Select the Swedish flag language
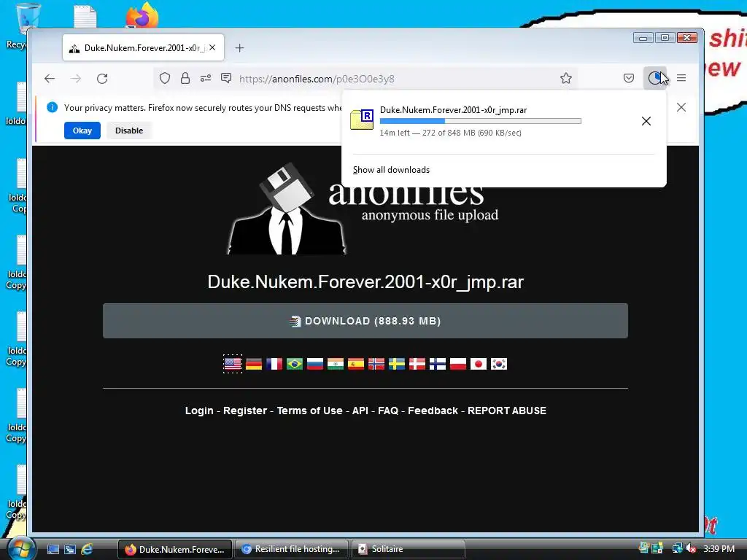 (397, 364)
